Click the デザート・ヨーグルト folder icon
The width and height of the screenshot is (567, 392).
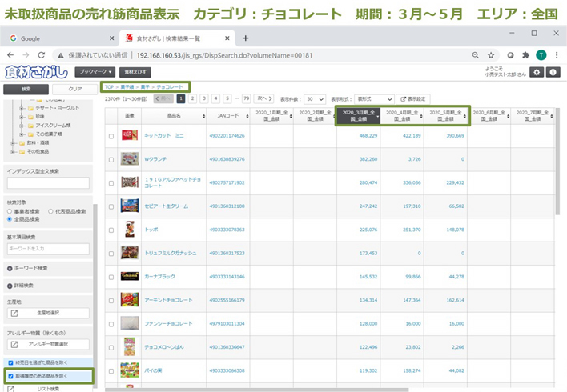coord(30,108)
